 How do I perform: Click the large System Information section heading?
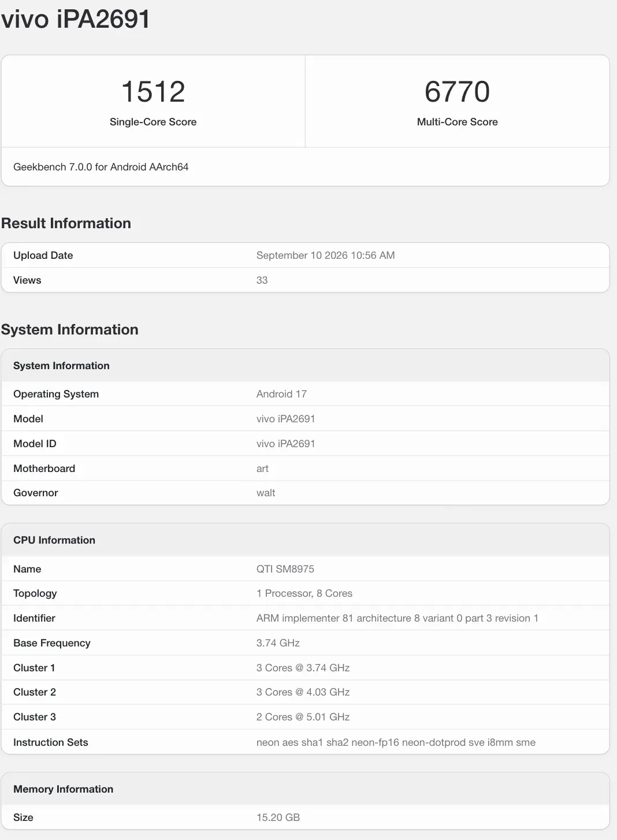pos(70,329)
